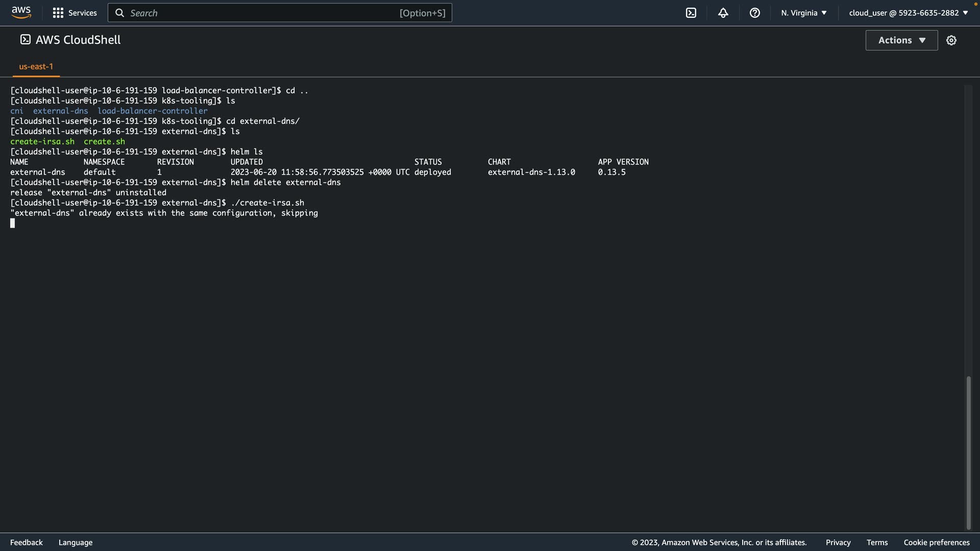Open the Actions dropdown button
This screenshot has width=980, height=551.
[x=901, y=40]
